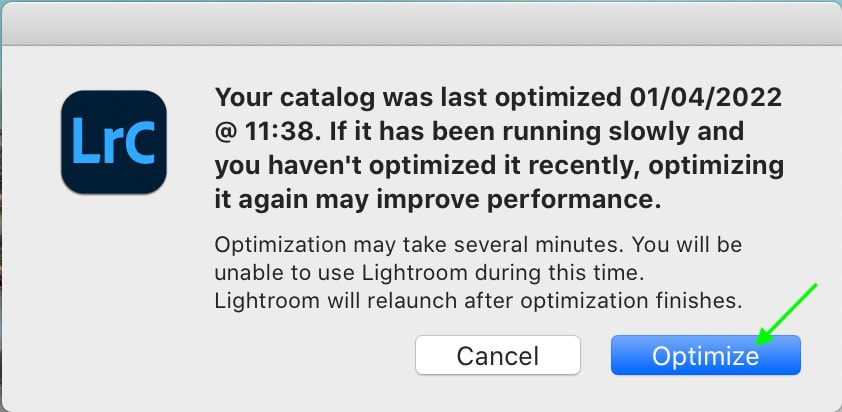Click 'unable to use Lightroom during this time' line
This screenshot has width=842, height=412.
(429, 273)
